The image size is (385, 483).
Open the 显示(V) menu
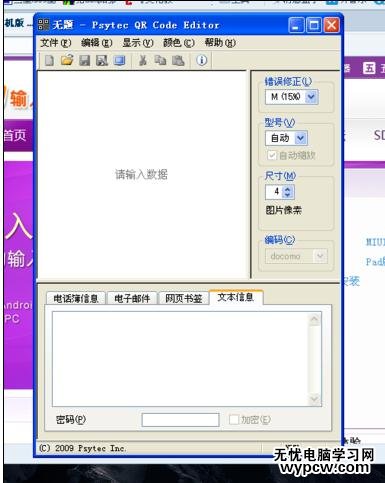(x=138, y=43)
